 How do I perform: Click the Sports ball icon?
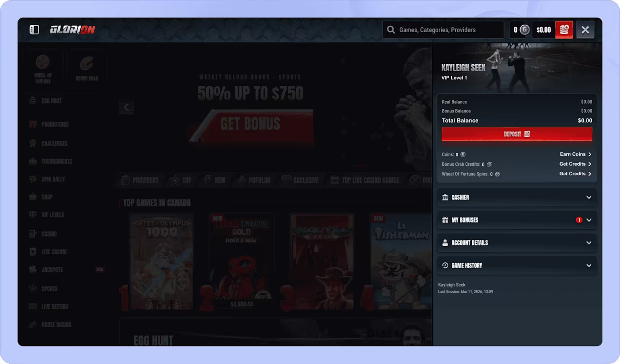tap(33, 289)
